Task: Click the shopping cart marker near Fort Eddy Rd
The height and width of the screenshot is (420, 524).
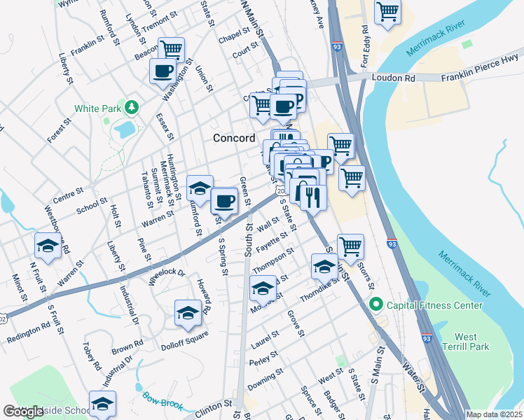Action: pos(387,13)
